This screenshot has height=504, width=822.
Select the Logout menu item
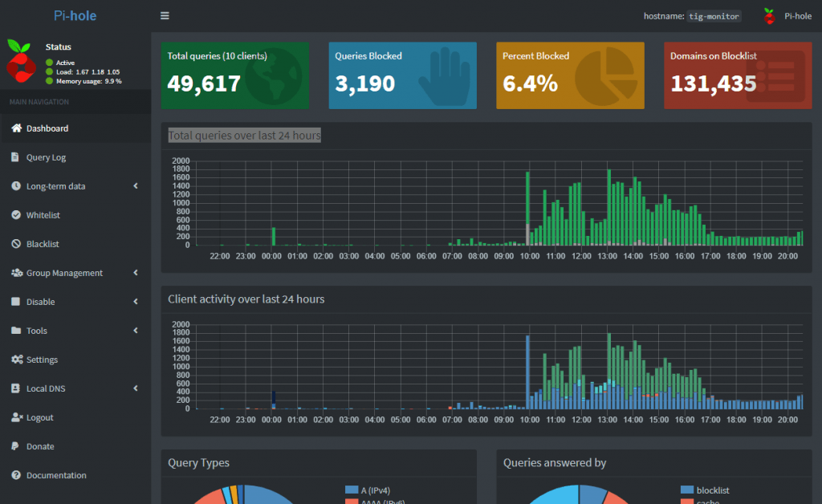[75, 417]
